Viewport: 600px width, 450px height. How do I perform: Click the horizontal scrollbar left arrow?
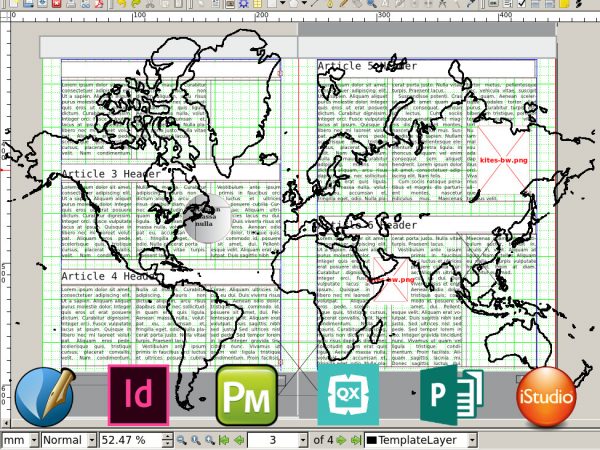(x=5, y=423)
